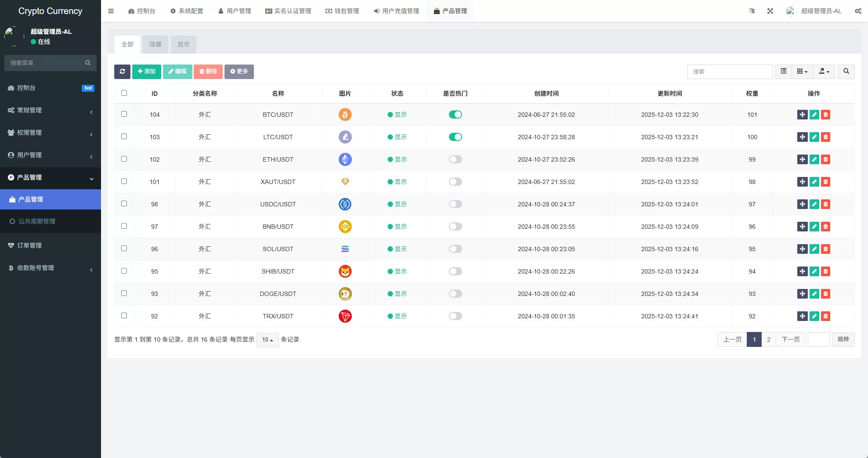Screen dimensions: 868x458
Task: Expand the 用户管理 sidebar section
Action: coord(51,155)
